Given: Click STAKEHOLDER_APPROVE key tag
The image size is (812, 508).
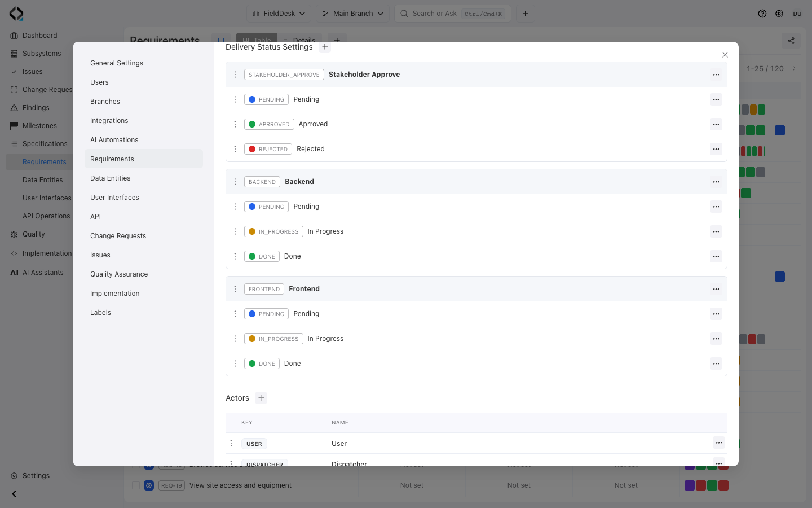Looking at the screenshot, I should 284,75.
